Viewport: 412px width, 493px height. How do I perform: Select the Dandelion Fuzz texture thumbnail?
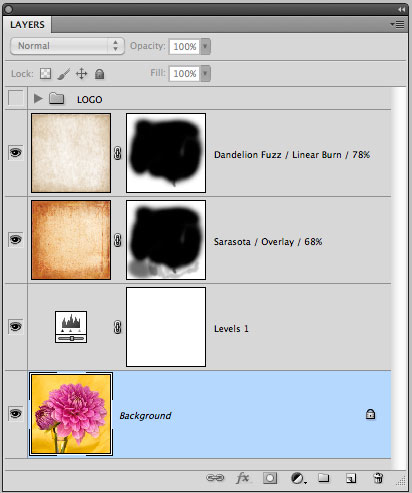point(71,153)
